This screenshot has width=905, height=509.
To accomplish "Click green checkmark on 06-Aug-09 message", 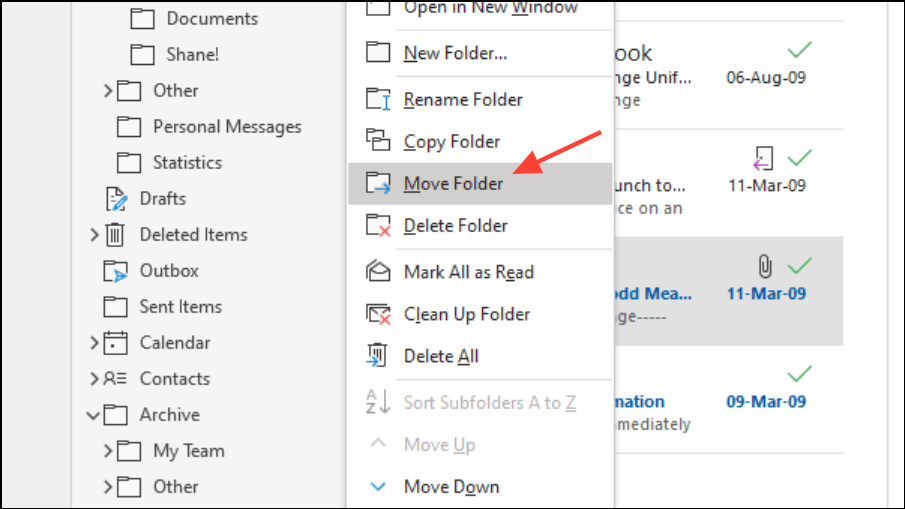I will coord(798,51).
